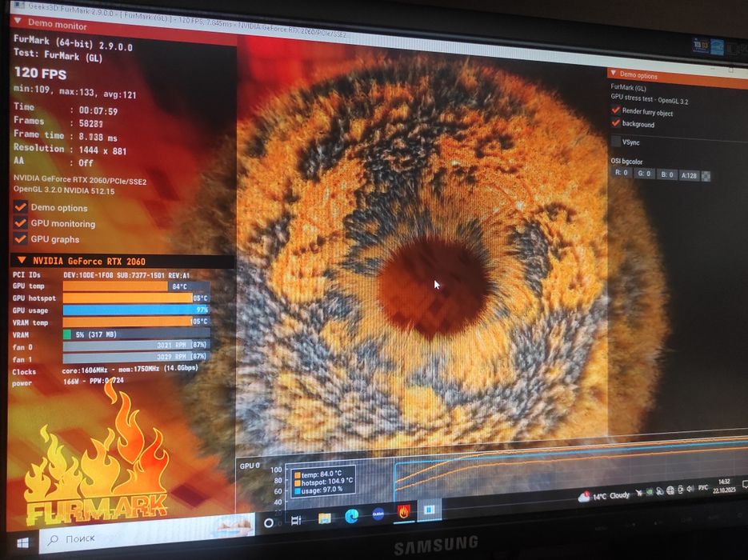Screen dimensions: 748x560
Task: Open File Explorer from the taskbar
Action: pyautogui.click(x=324, y=518)
